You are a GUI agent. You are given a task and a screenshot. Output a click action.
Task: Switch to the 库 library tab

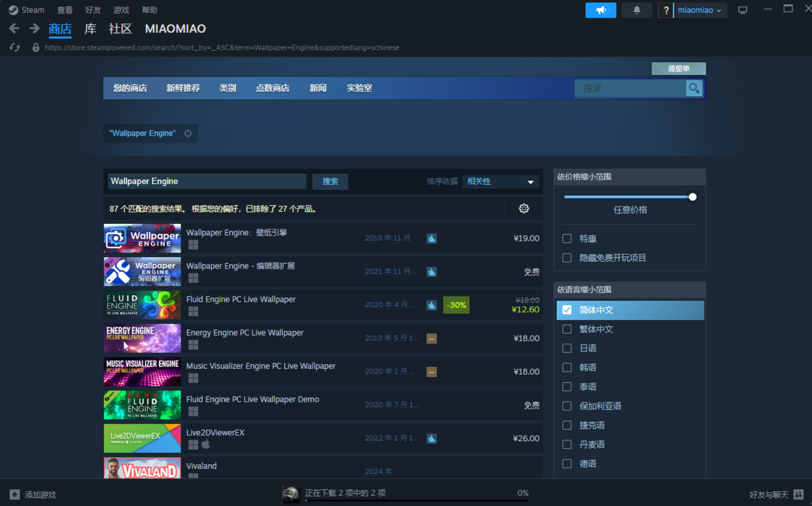point(90,28)
